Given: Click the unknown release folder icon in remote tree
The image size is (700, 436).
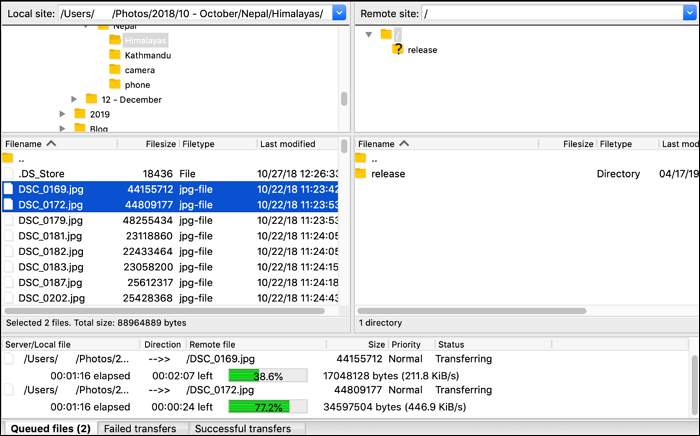Looking at the screenshot, I should tap(397, 49).
